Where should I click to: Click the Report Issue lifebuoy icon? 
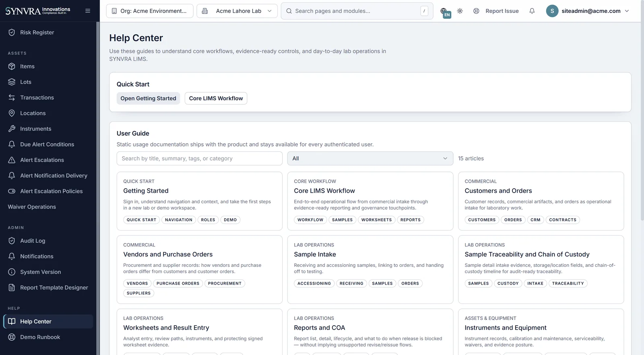click(x=476, y=11)
